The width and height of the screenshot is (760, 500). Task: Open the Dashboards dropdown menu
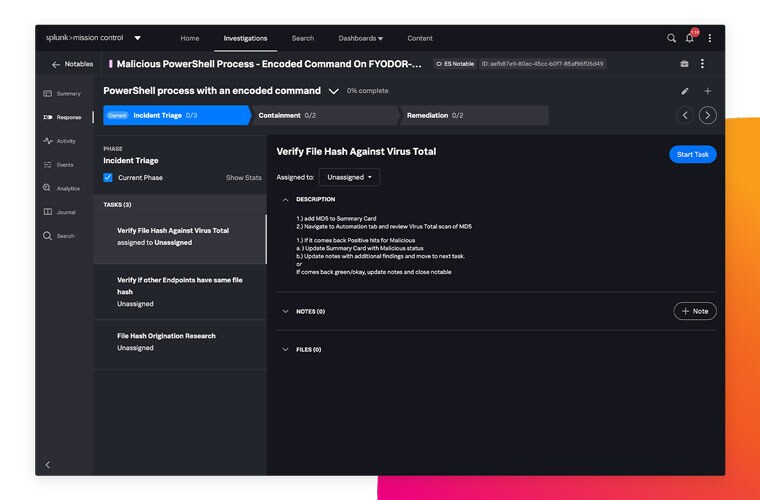click(361, 38)
